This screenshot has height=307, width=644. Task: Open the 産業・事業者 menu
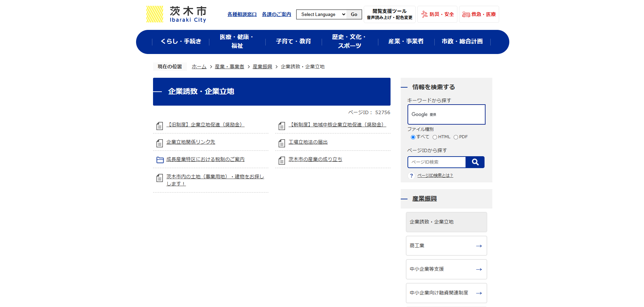[x=406, y=41]
